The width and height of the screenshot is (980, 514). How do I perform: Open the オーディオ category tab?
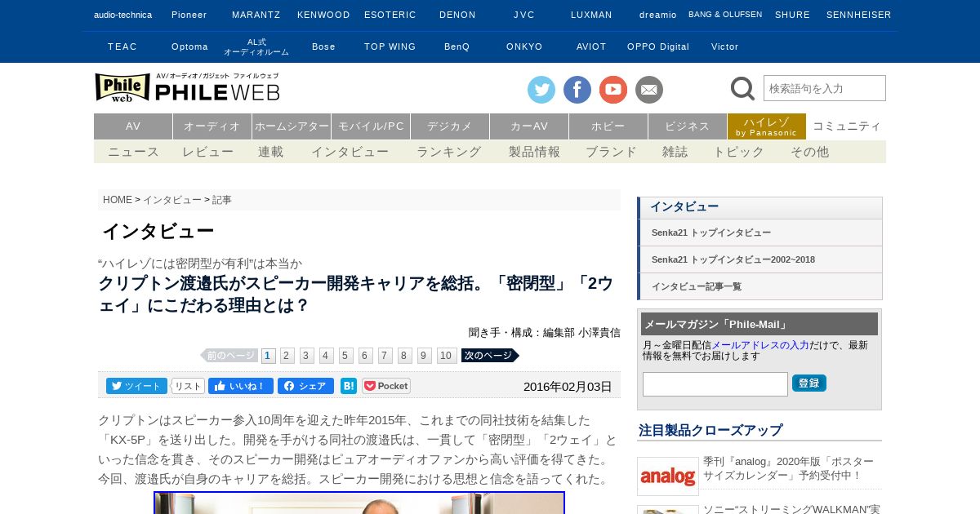point(212,126)
